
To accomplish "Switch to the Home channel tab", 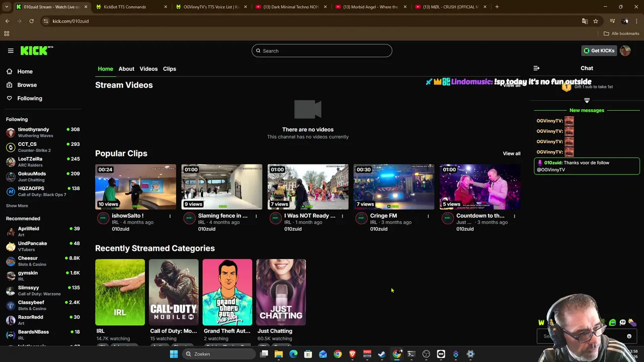I will tap(105, 69).
